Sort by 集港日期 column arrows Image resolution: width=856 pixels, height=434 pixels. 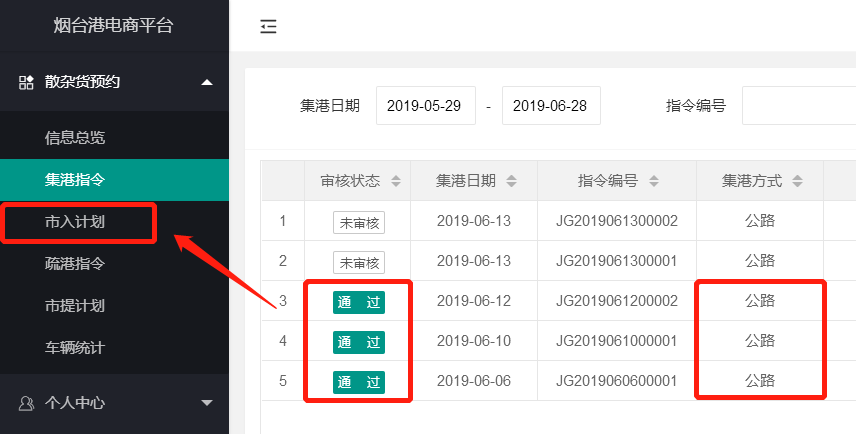[512, 181]
